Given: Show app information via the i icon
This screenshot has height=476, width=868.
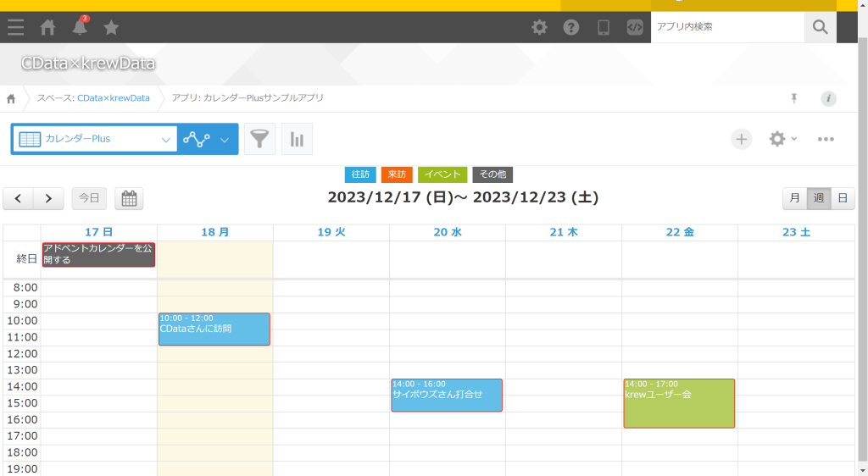Looking at the screenshot, I should click(828, 98).
